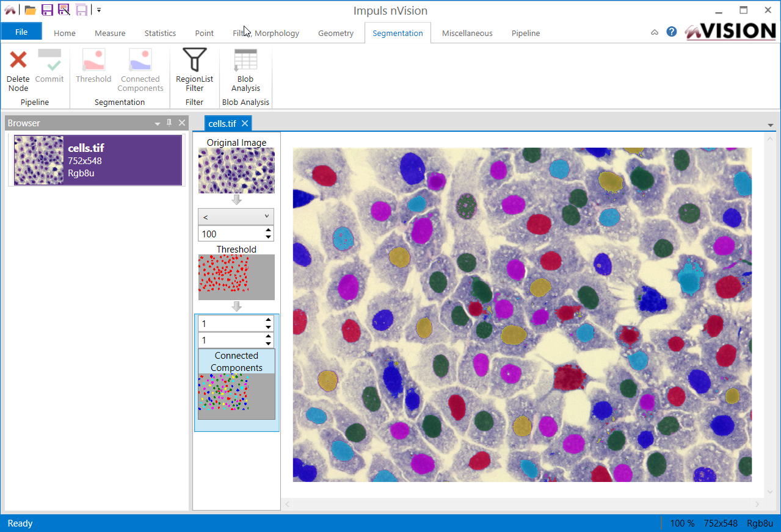781x532 pixels.
Task: Click the faded save icon in quick access
Action: click(81, 10)
